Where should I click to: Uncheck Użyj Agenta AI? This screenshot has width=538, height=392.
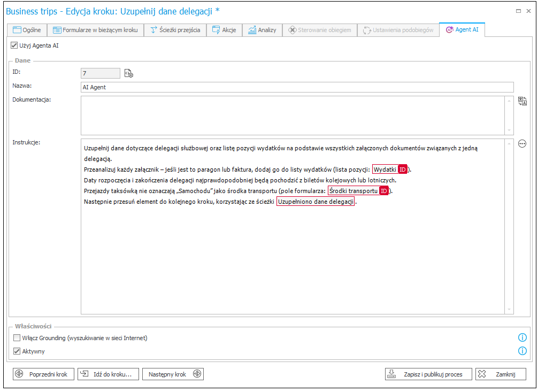[x=13, y=45]
